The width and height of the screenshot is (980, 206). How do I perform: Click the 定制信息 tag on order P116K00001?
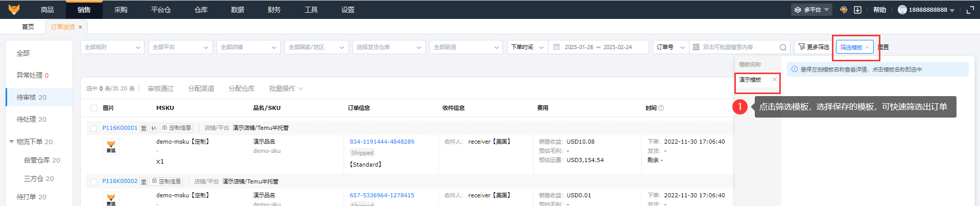point(177,128)
